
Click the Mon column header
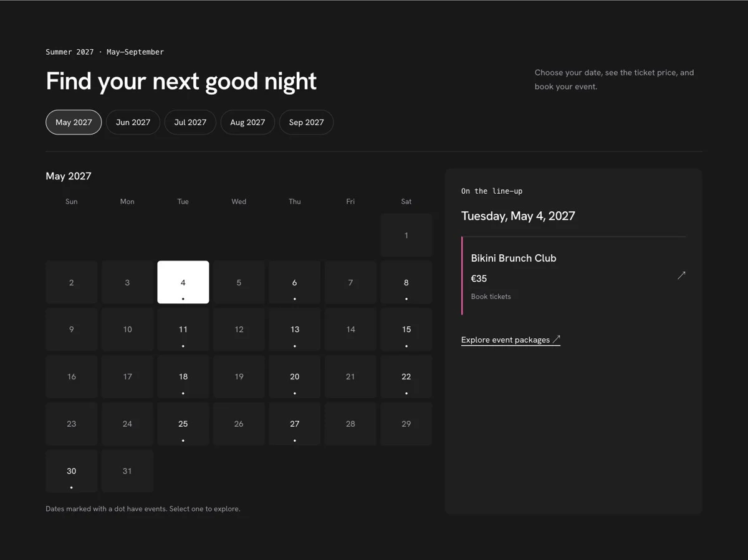[x=127, y=201]
